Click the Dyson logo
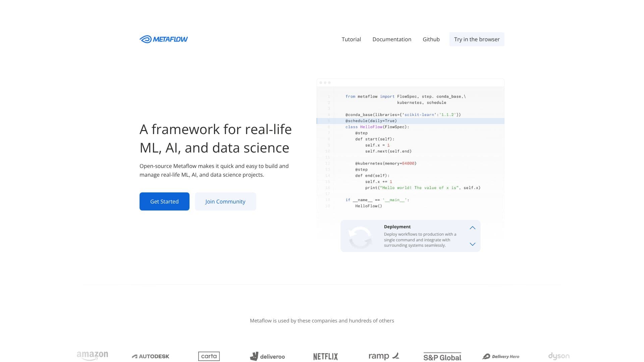Image resolution: width=644 pixels, height=362 pixels. click(559, 356)
